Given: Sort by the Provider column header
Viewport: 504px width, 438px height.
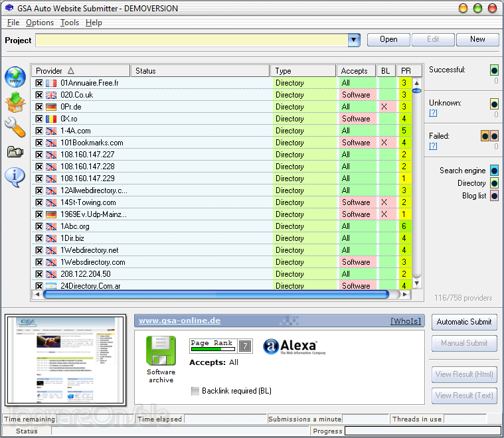Looking at the screenshot, I should tap(80, 71).
